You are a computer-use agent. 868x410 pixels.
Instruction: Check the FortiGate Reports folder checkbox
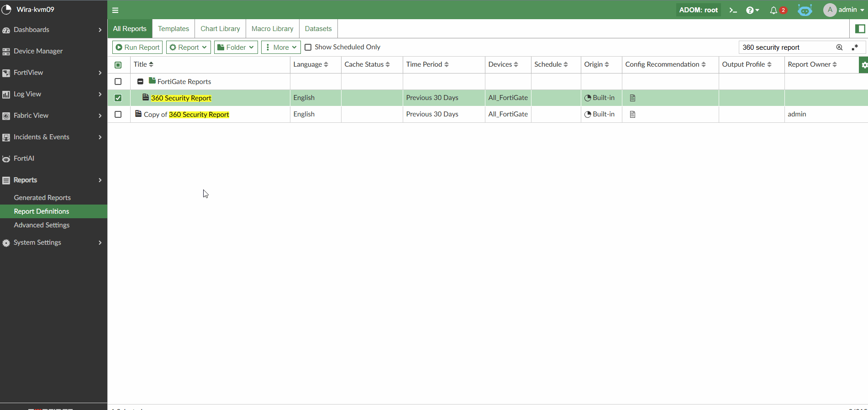click(x=118, y=81)
